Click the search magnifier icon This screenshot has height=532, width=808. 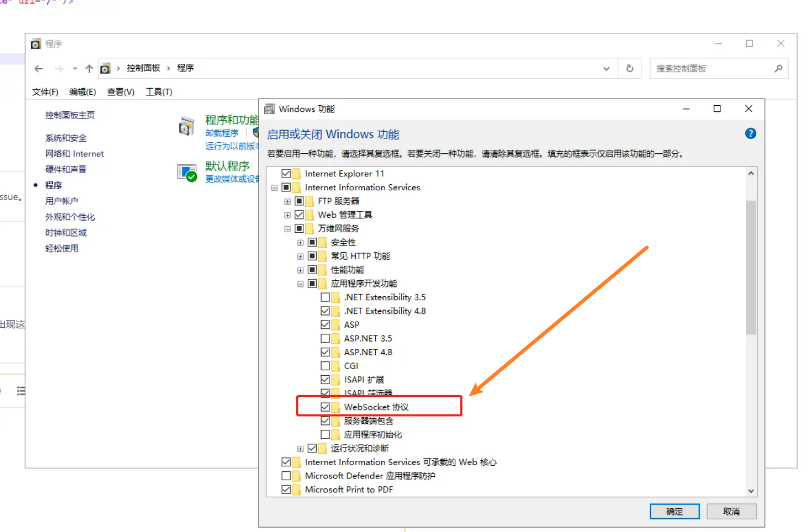[778, 69]
